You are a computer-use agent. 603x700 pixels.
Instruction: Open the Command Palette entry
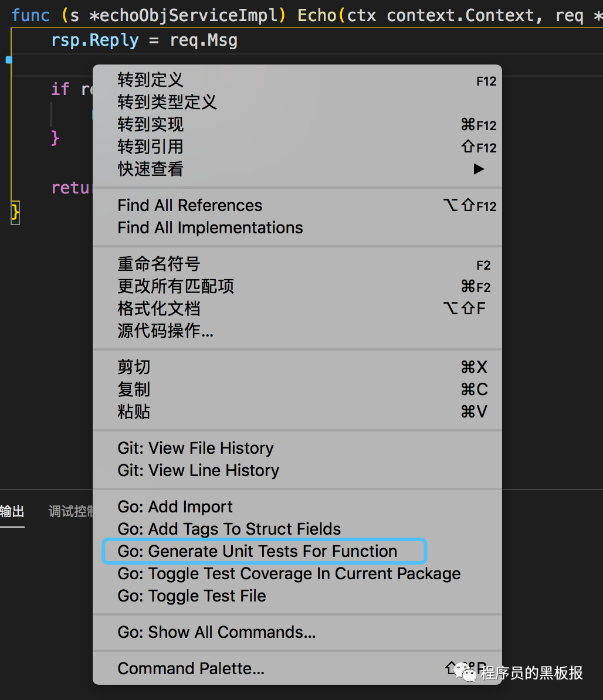pos(191,668)
